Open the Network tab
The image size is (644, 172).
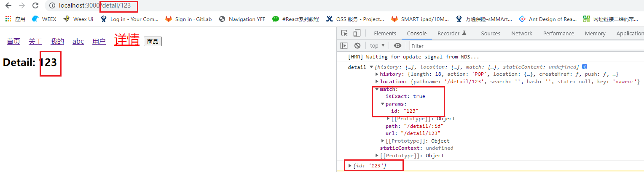click(x=522, y=33)
